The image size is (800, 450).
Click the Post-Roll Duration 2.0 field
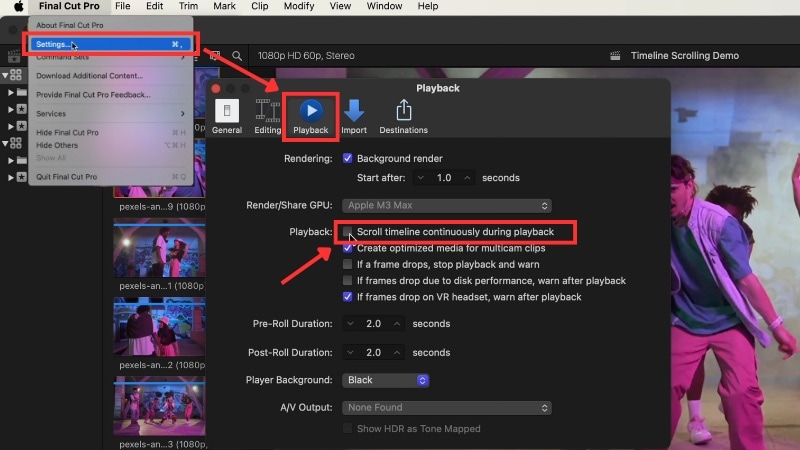click(x=373, y=353)
